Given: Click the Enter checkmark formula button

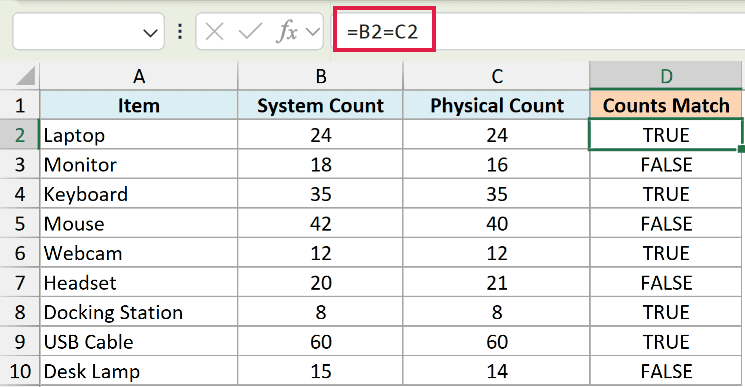Looking at the screenshot, I should click(x=250, y=32).
